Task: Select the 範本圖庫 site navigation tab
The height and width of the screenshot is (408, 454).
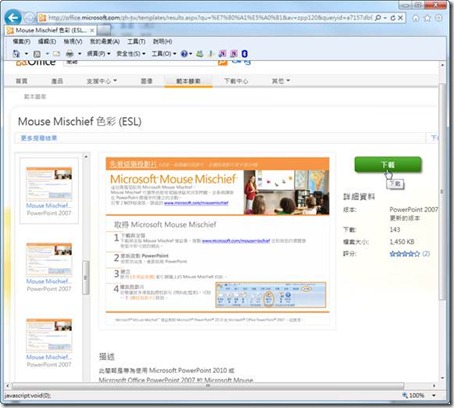Action: 188,81
